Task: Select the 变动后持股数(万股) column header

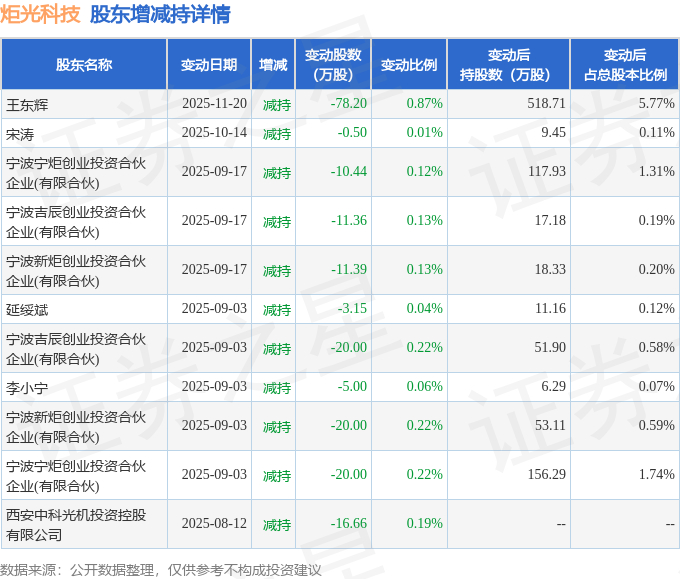Action: point(509,65)
